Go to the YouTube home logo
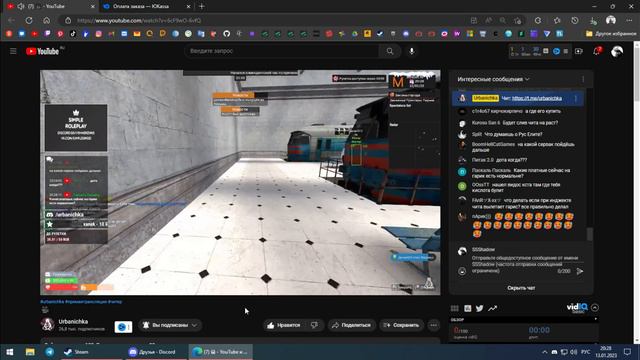640x360 pixels. pos(42,51)
